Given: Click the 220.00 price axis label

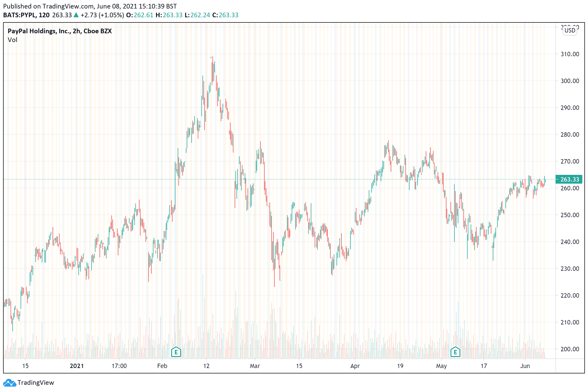Looking at the screenshot, I should click(x=570, y=296).
